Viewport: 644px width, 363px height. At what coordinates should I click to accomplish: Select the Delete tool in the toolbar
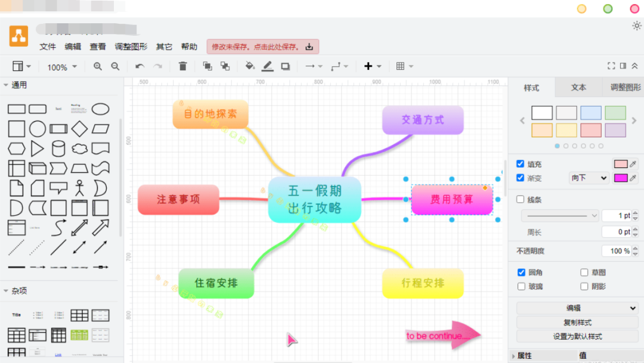tap(183, 66)
